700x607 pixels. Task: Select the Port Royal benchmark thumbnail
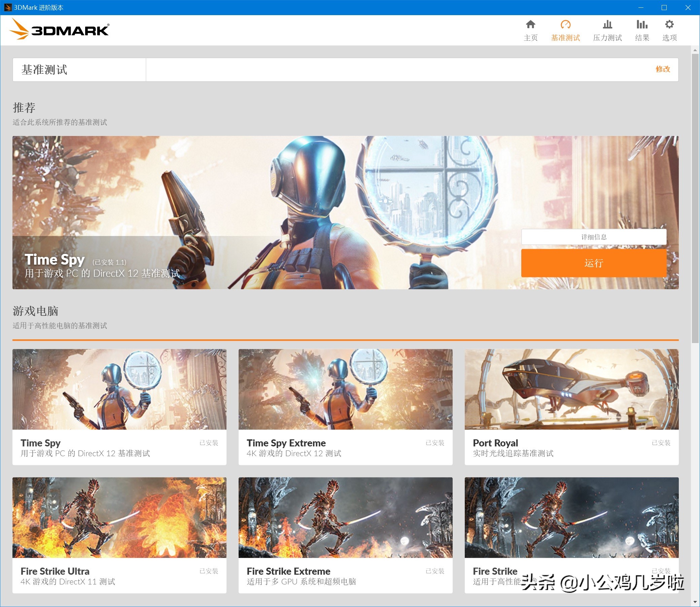point(571,389)
